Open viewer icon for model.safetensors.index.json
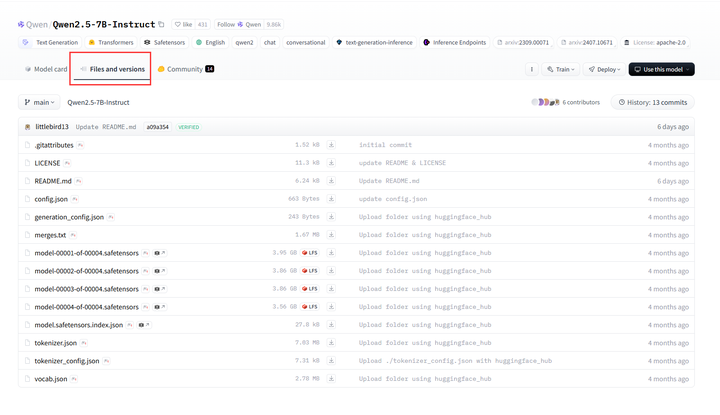 (x=144, y=325)
